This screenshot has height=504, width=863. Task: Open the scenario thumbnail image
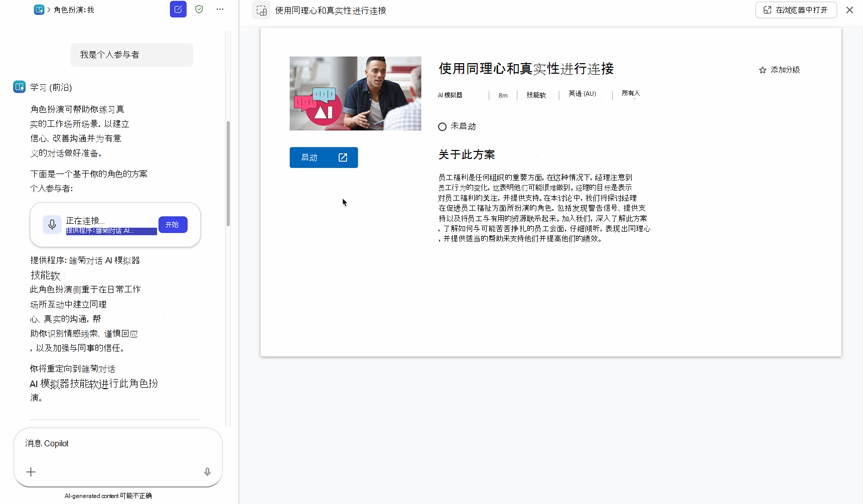(x=355, y=93)
